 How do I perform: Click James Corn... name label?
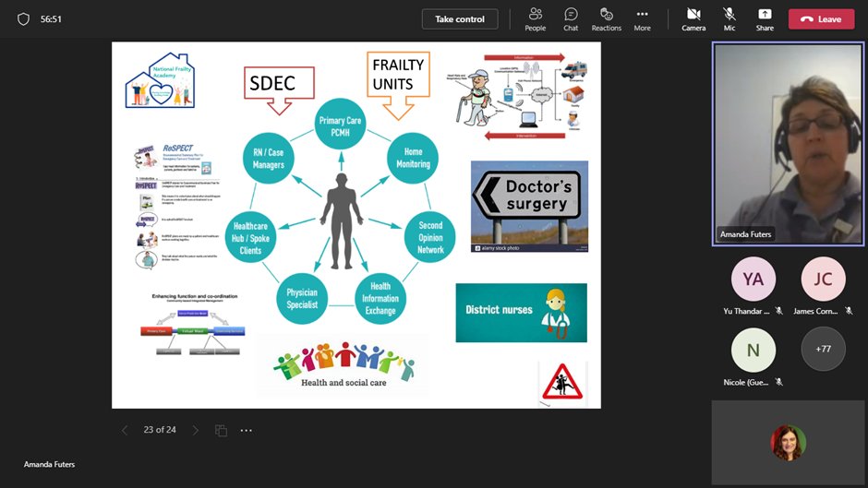click(x=814, y=312)
